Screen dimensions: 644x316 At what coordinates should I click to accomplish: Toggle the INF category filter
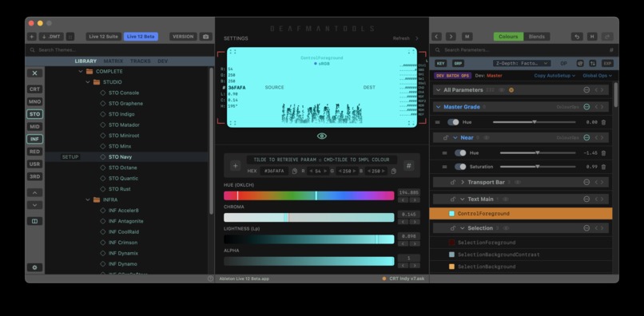[35, 139]
